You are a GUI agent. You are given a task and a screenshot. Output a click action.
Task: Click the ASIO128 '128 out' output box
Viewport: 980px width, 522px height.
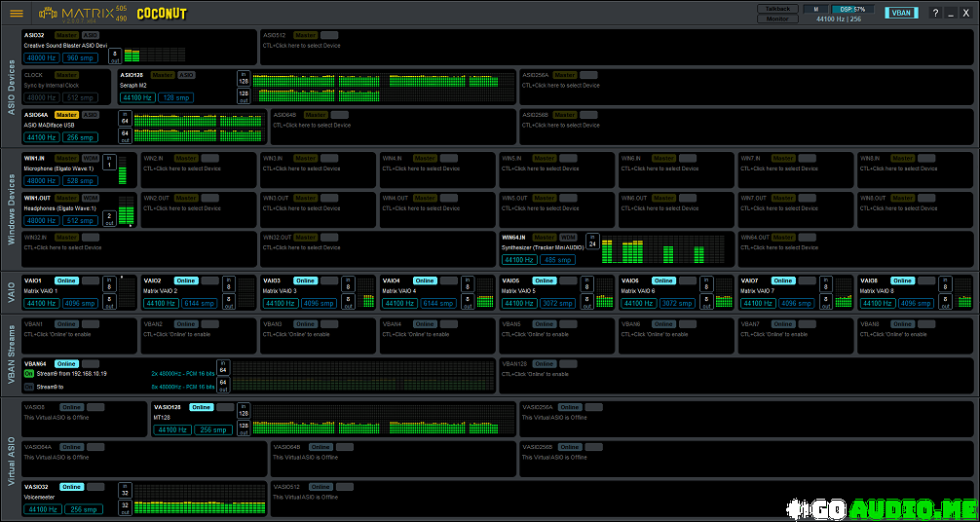244,95
